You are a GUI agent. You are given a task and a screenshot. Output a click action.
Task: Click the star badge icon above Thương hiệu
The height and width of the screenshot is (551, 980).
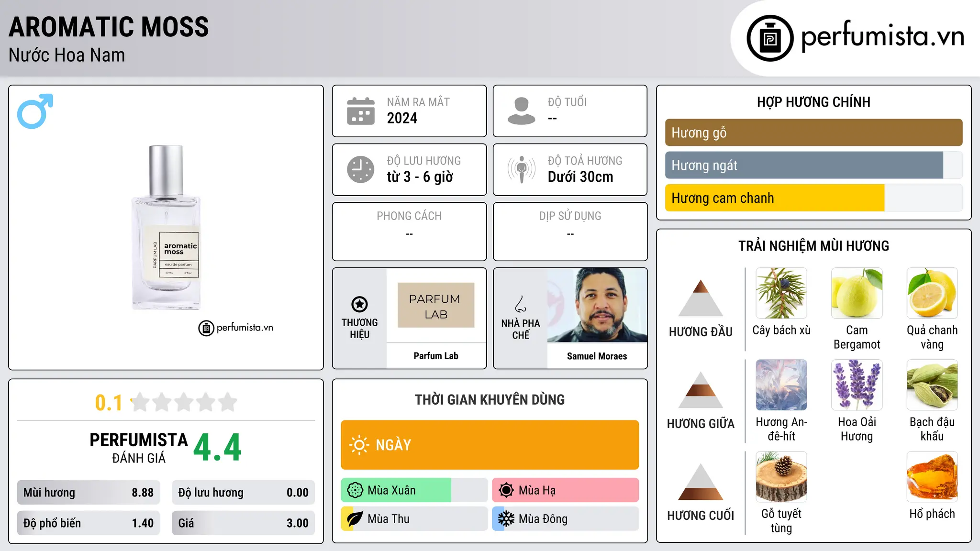coord(359,304)
